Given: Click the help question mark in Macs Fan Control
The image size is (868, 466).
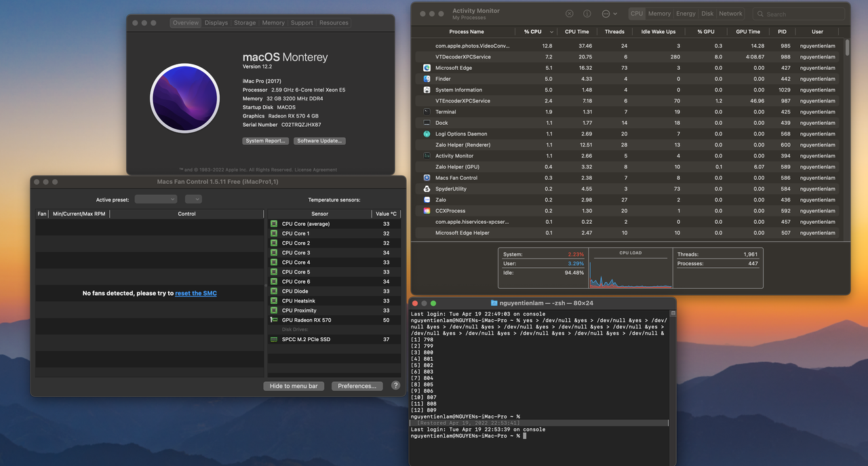Looking at the screenshot, I should coord(395,385).
